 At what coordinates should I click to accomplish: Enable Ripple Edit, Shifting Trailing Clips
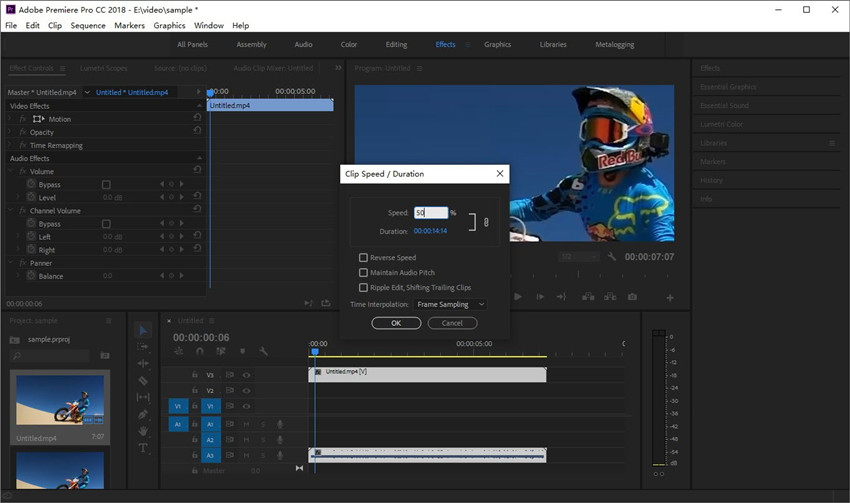tap(363, 288)
